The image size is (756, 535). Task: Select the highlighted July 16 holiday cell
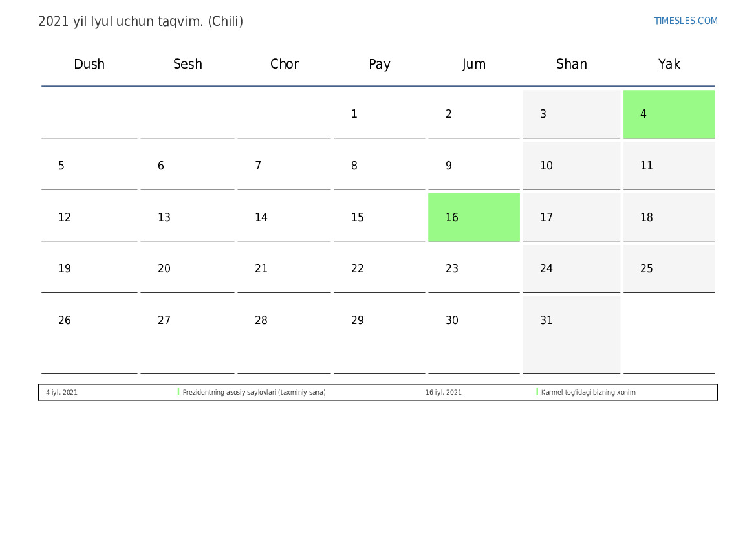473,217
